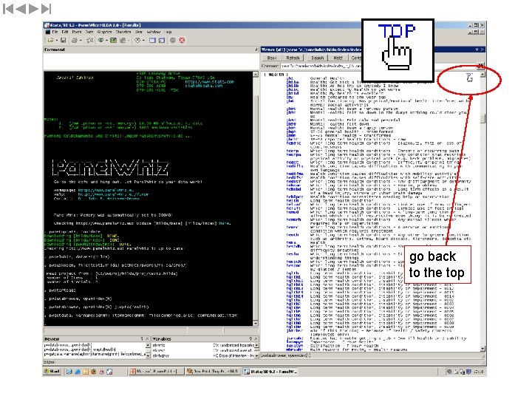Open the User menu
This screenshot has width=532, height=399.
pos(139,32)
